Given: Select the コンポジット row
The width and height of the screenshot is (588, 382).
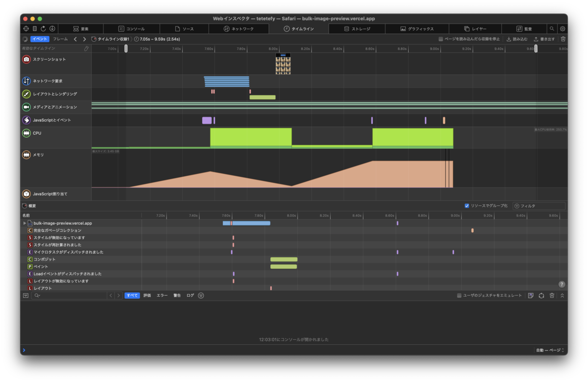Looking at the screenshot, I should pyautogui.click(x=294, y=259).
